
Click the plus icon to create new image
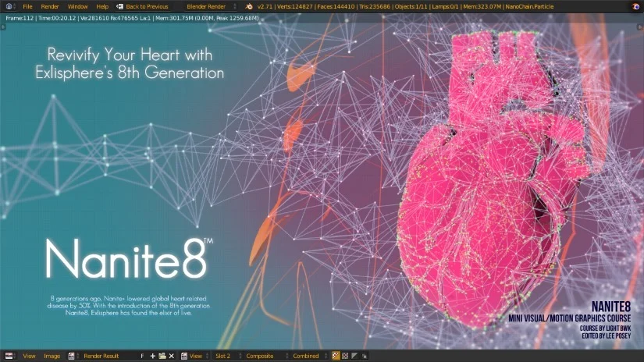coord(153,356)
